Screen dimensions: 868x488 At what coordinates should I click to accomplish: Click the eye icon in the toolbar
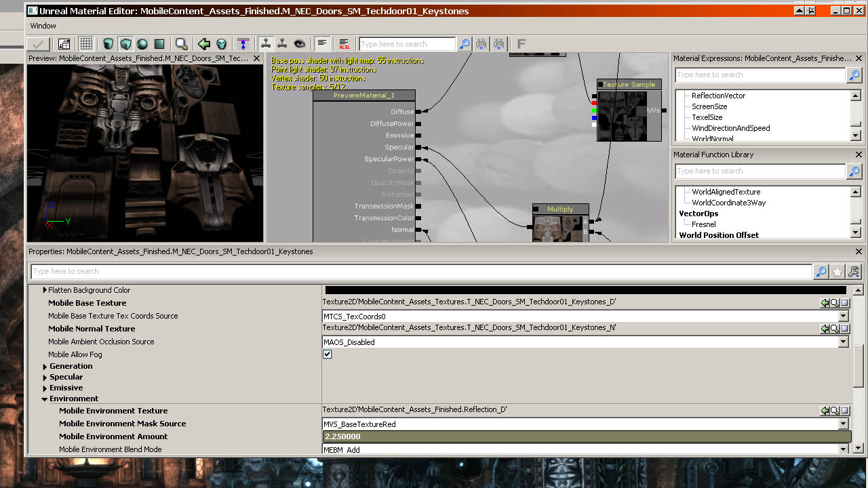click(x=299, y=44)
